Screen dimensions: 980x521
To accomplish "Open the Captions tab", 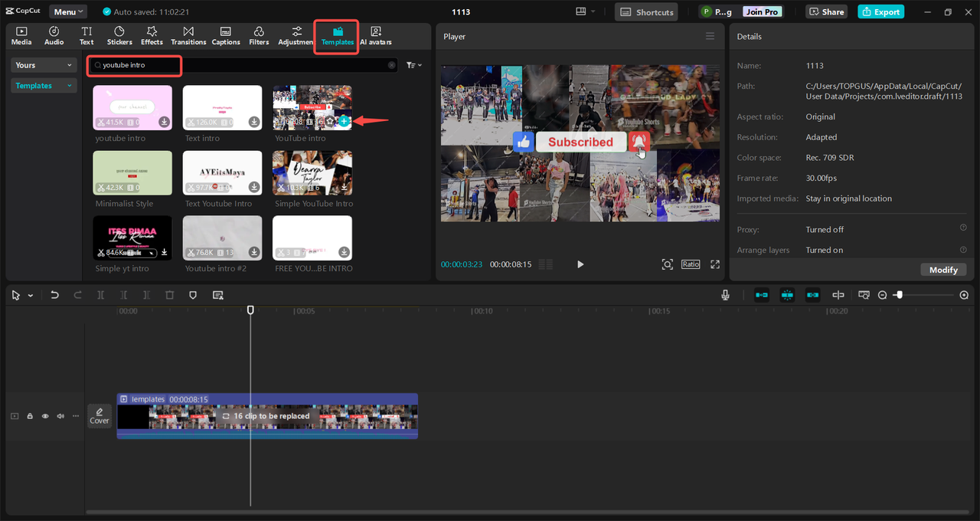I will tap(226, 35).
